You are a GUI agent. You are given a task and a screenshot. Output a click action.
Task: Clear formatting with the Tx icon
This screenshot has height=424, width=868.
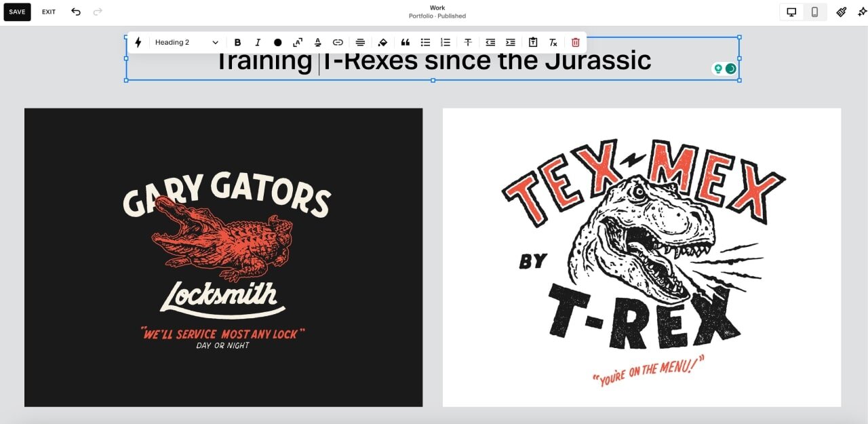pyautogui.click(x=553, y=42)
